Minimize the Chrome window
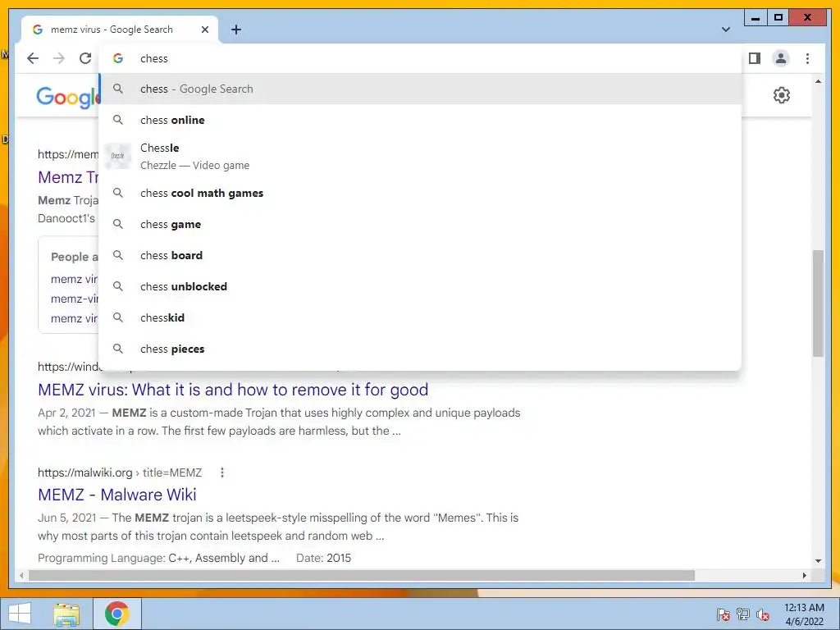 tap(756, 18)
